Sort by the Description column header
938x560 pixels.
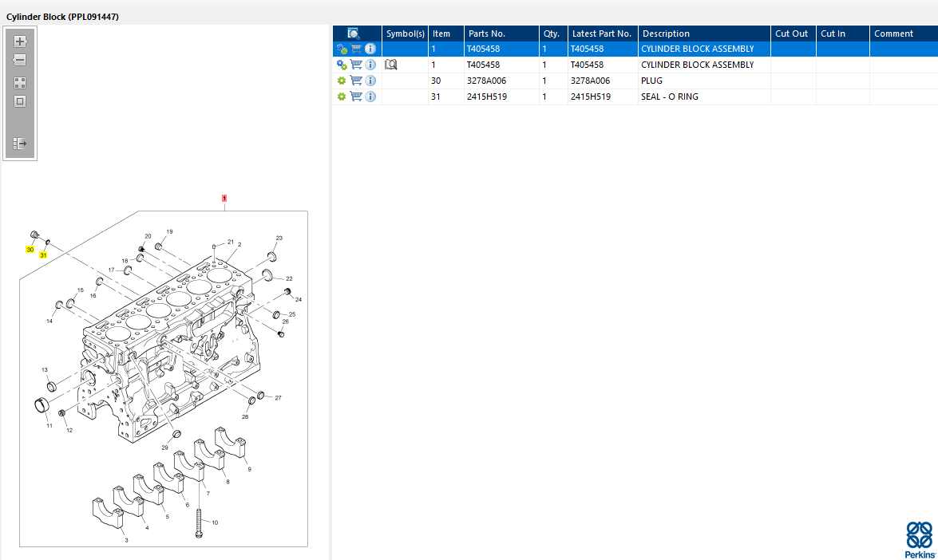tap(704, 34)
